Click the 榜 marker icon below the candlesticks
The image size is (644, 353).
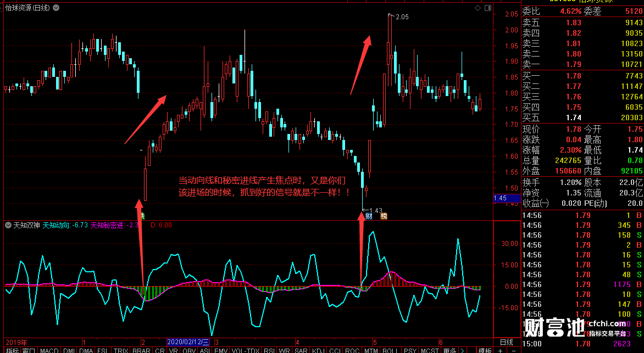384,216
